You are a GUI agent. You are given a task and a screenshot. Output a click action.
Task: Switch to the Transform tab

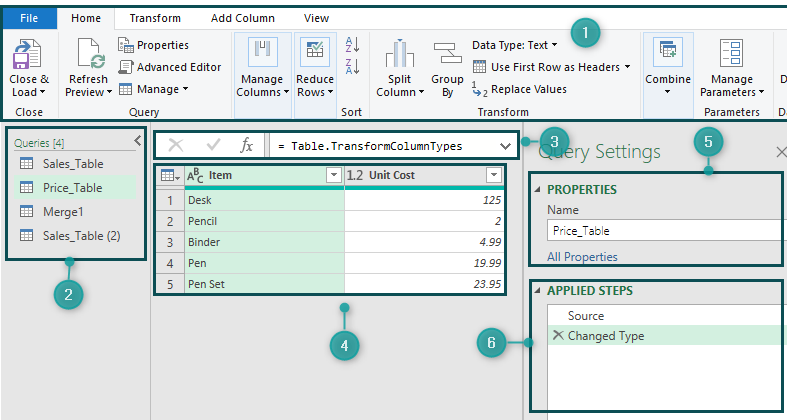155,19
